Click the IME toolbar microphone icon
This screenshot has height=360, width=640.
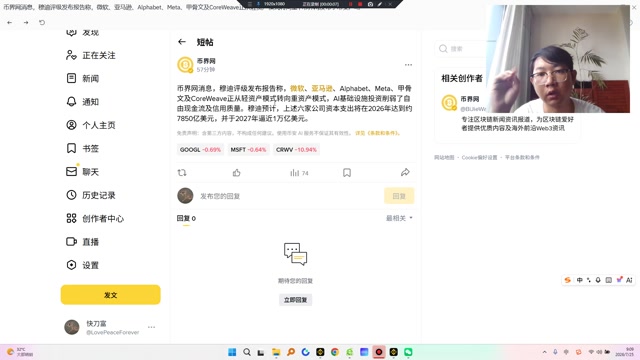tap(598, 280)
